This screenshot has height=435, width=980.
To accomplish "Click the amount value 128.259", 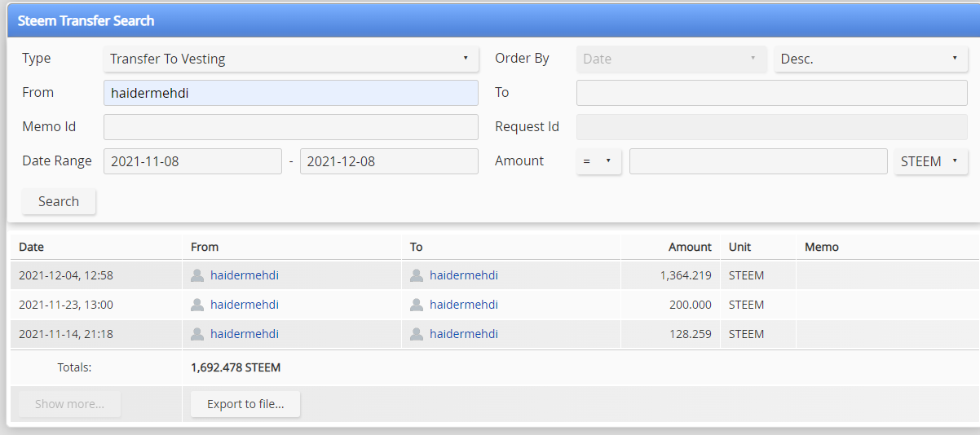I will pyautogui.click(x=692, y=334).
